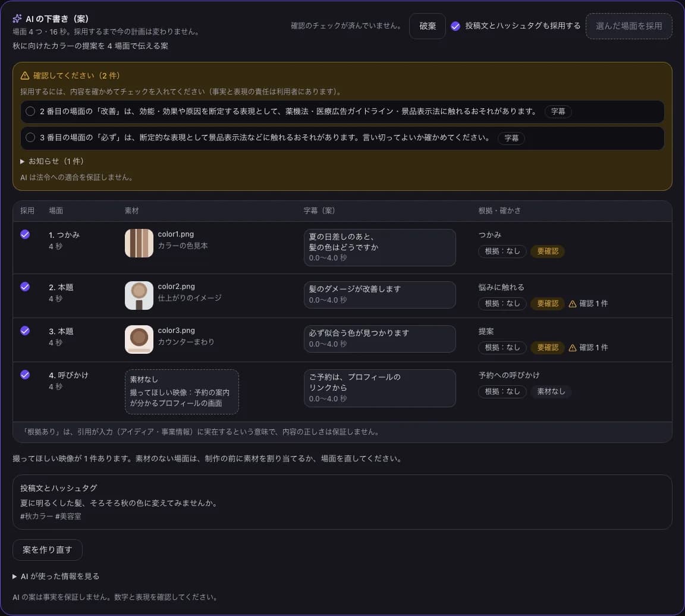Click the 素材 column header
The width and height of the screenshot is (685, 616).
tap(131, 210)
